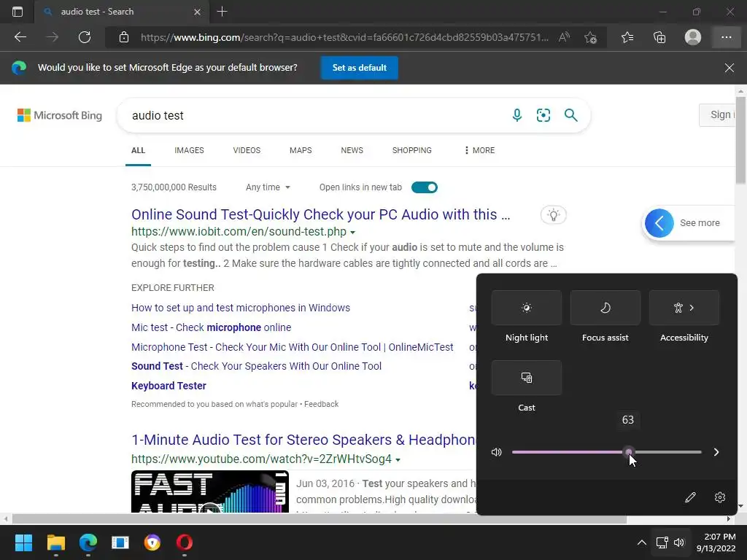Image resolution: width=747 pixels, height=560 pixels.
Task: Open Windows Start menu
Action: point(23,542)
